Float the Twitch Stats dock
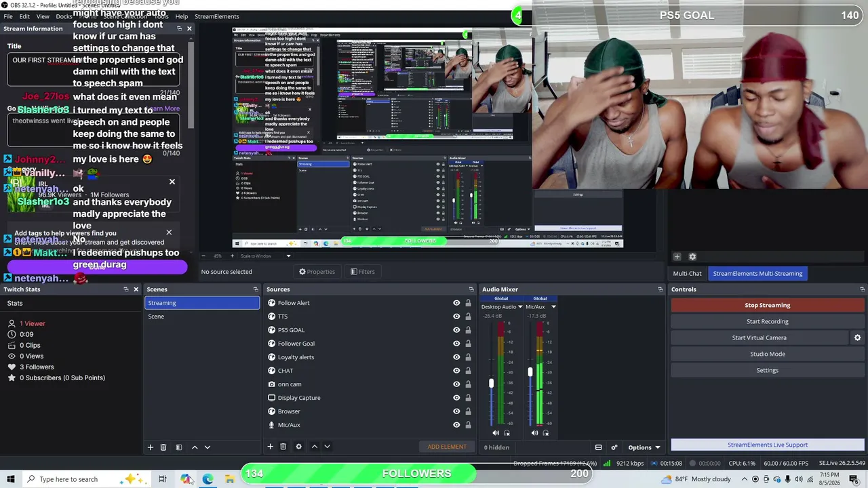This screenshot has width=868, height=488. tap(126, 289)
